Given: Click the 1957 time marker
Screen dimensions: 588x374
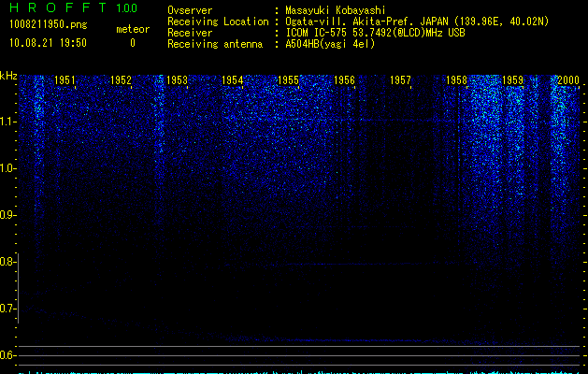Looking at the screenshot, I should [x=400, y=80].
